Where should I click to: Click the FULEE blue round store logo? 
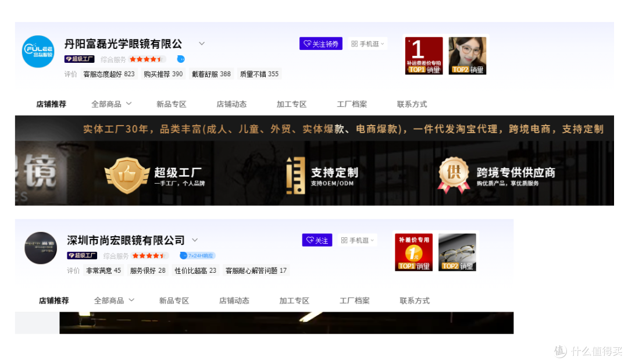38,51
